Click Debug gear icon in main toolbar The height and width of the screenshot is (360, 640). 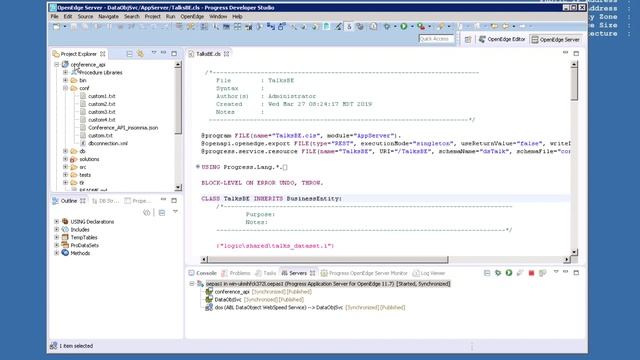tap(387, 27)
